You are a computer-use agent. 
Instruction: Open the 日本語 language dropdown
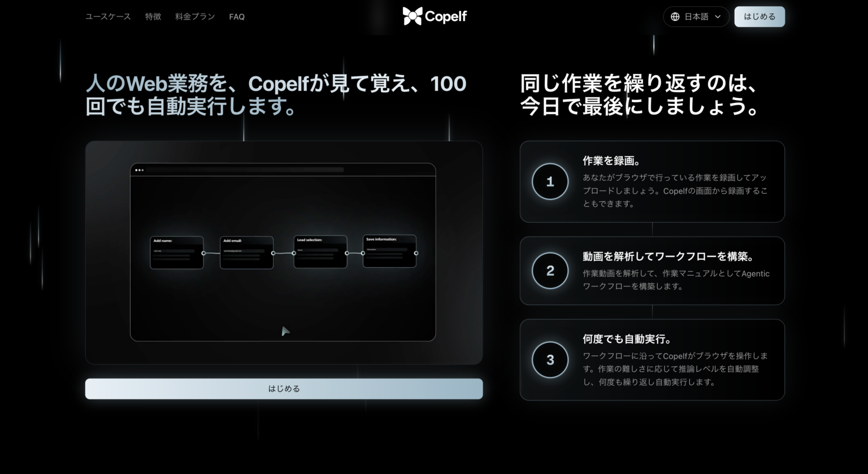coord(696,17)
